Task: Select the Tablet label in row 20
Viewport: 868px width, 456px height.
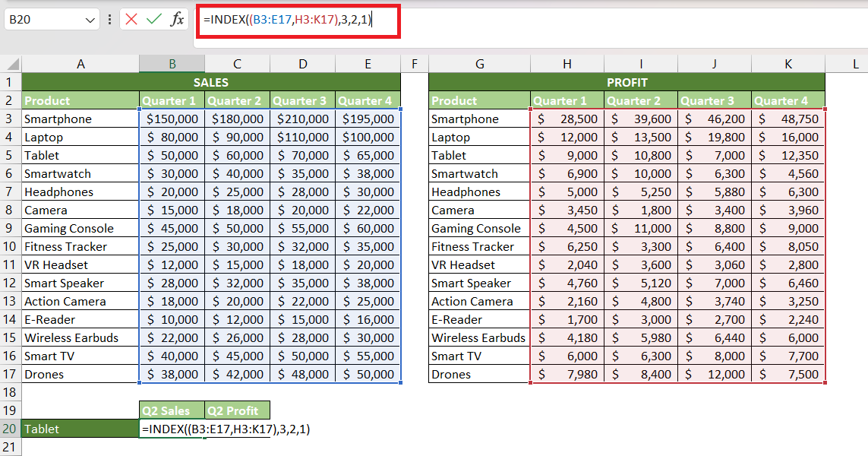Action: click(x=80, y=429)
